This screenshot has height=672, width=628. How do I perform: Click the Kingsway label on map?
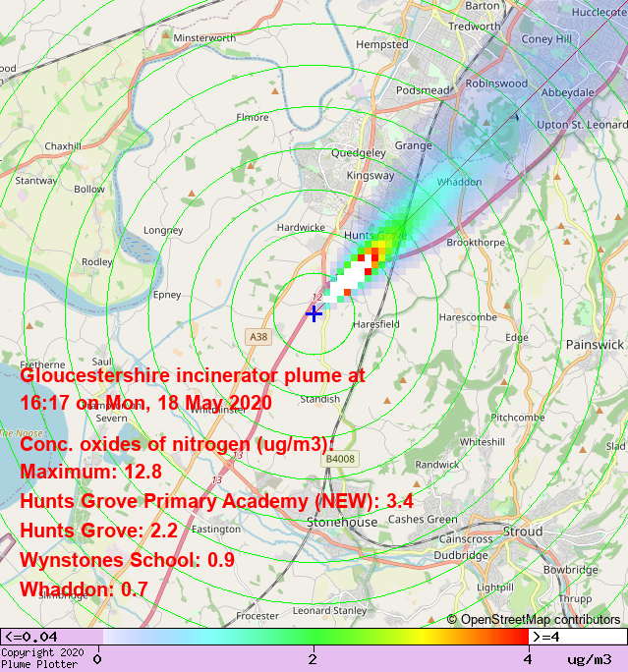[x=371, y=175]
